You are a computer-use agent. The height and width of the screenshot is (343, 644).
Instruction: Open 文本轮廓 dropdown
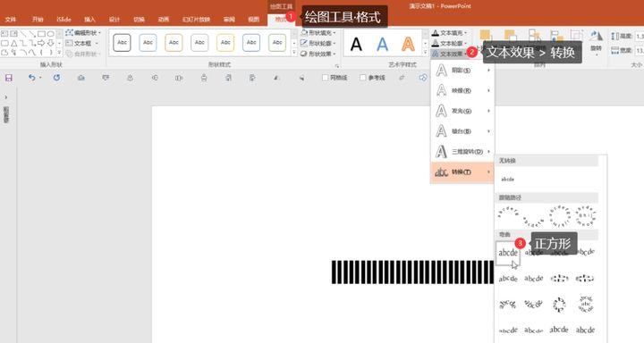449,43
